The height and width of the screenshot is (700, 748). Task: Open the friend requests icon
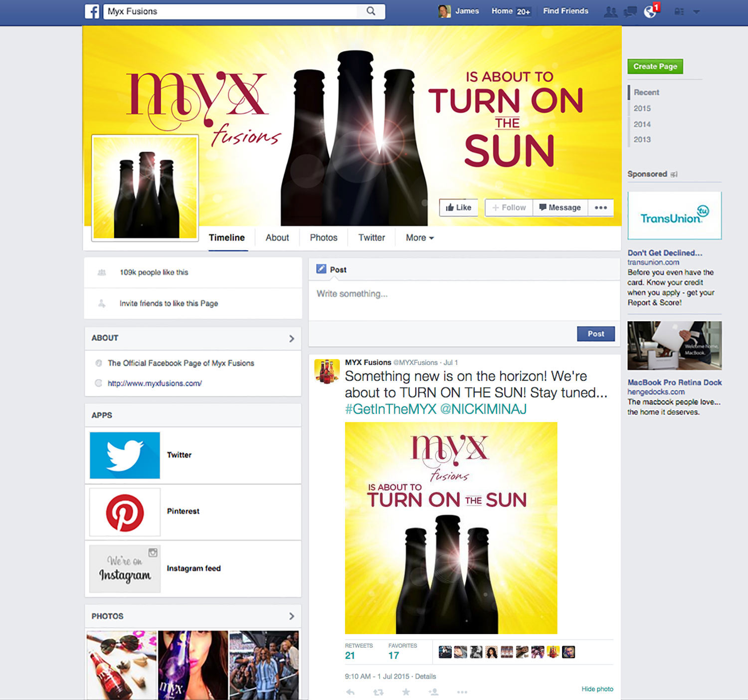610,11
